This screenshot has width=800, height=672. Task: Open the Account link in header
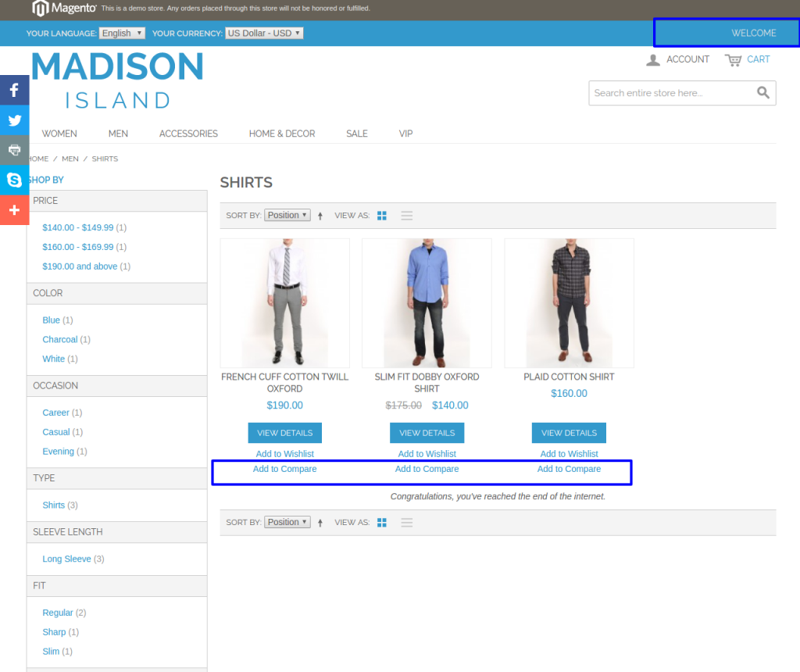pyautogui.click(x=687, y=59)
